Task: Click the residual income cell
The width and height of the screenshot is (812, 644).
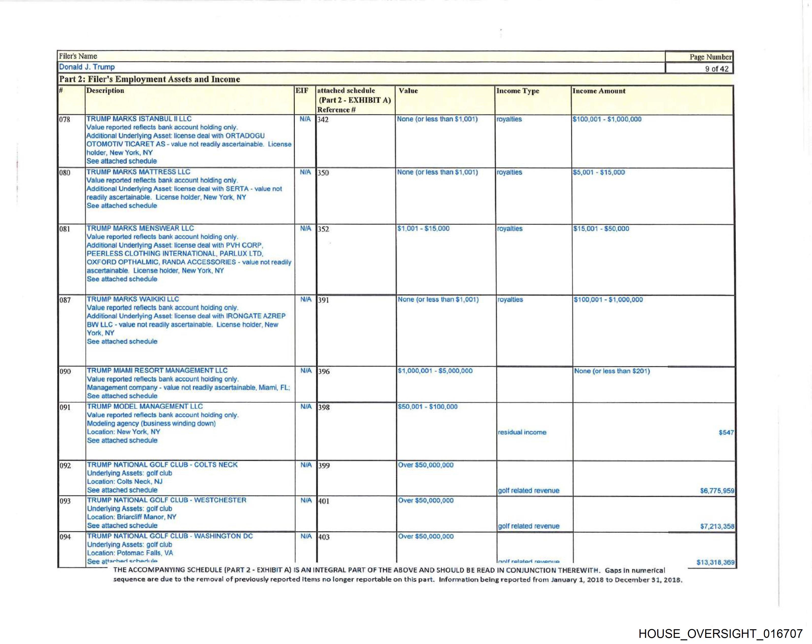Action: [522, 432]
